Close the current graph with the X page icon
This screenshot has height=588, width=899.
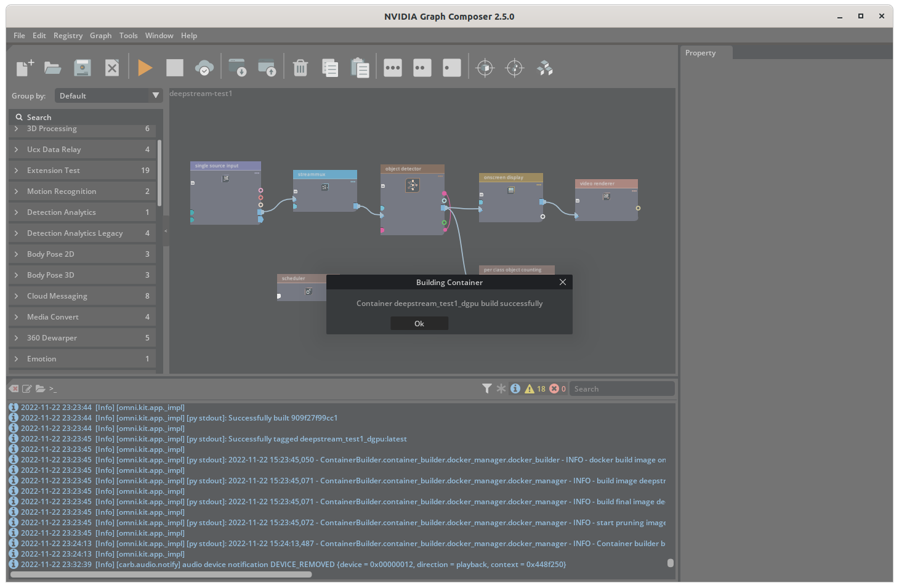pyautogui.click(x=112, y=68)
